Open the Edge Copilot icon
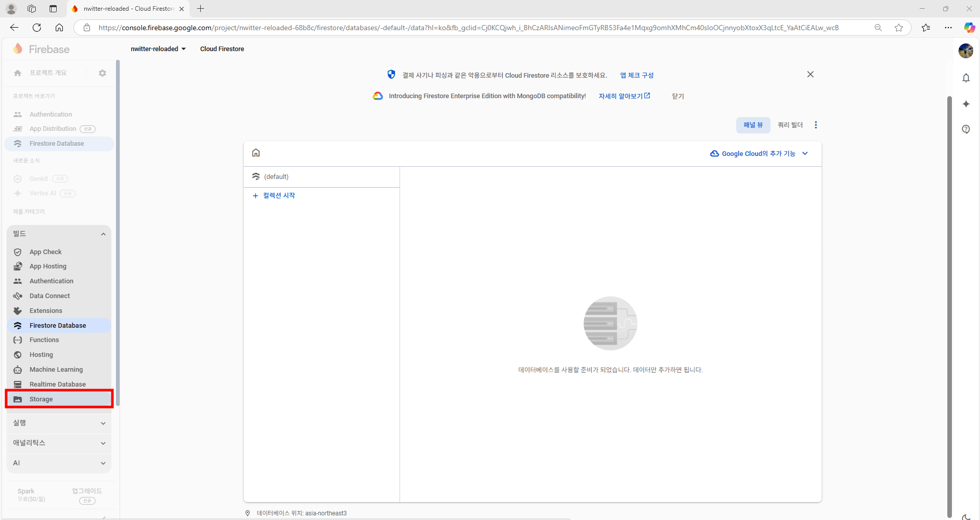This screenshot has height=520, width=980. click(969, 28)
